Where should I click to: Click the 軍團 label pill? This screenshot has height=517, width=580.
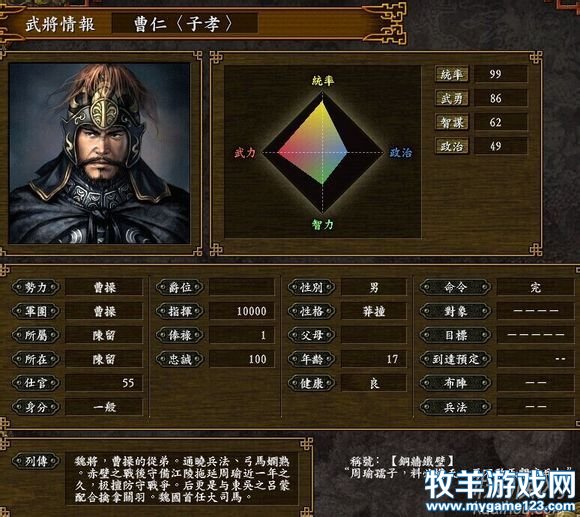click(x=36, y=311)
